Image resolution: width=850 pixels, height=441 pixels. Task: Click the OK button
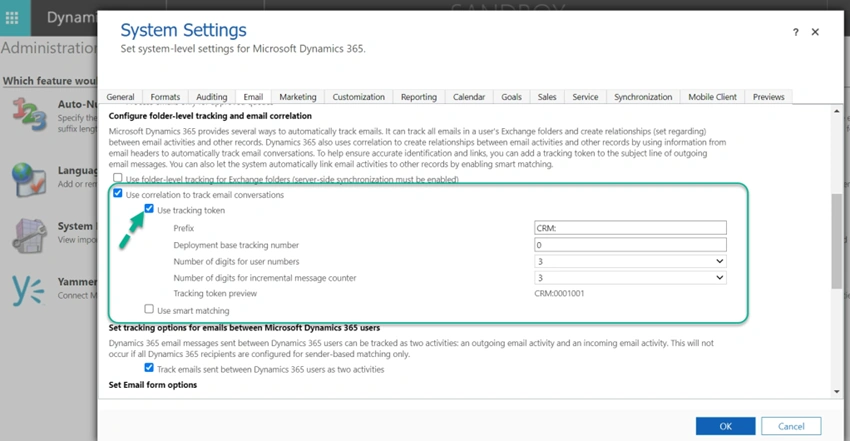(725, 426)
